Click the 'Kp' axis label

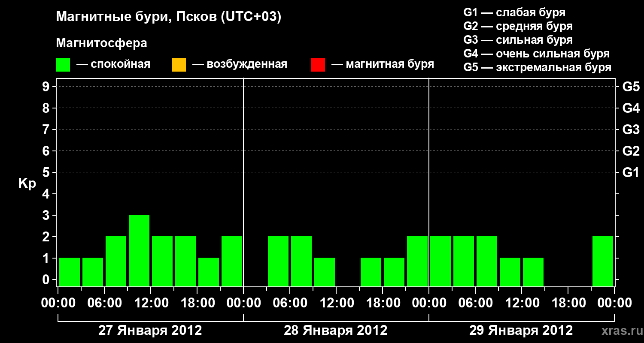pyautogui.click(x=27, y=184)
